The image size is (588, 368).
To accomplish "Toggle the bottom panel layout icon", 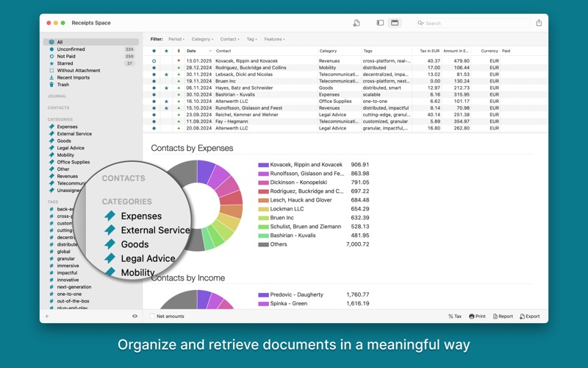I will point(395,23).
